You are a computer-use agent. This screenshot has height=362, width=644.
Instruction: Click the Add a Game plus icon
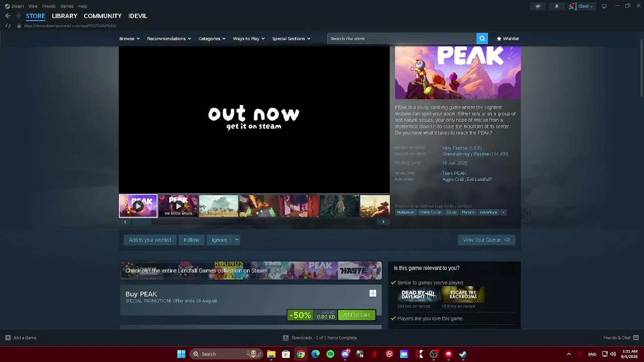pos(8,338)
